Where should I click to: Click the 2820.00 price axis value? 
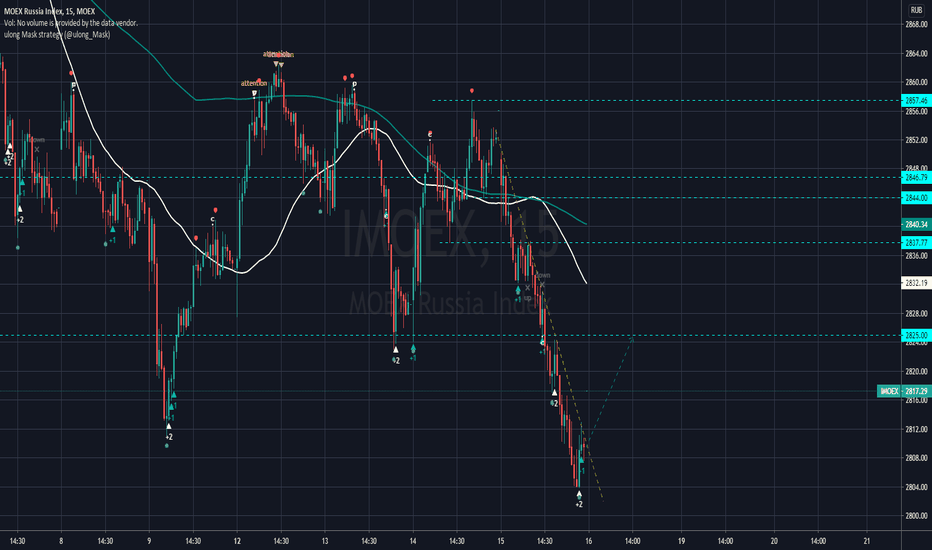[x=916, y=371]
